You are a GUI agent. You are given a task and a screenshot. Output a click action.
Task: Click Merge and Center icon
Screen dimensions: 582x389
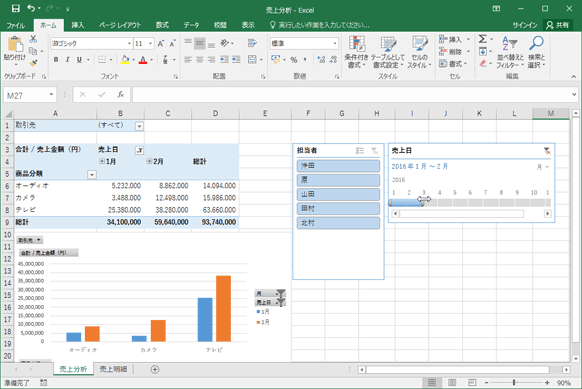[252, 59]
